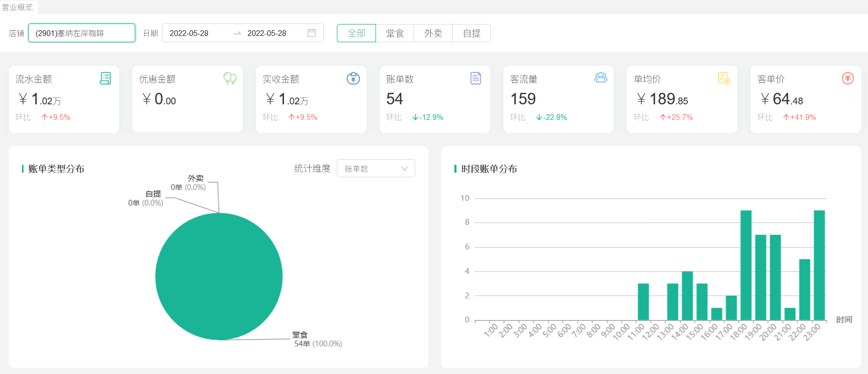The image size is (868, 374).
Task: Click the bill icon on 账单数 card
Action: point(476,78)
